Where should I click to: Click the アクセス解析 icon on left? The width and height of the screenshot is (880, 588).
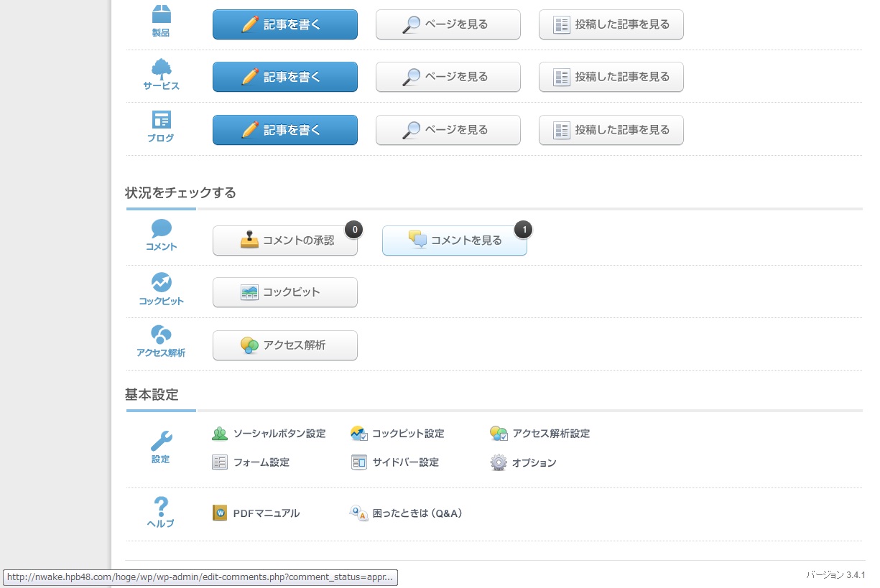161,335
